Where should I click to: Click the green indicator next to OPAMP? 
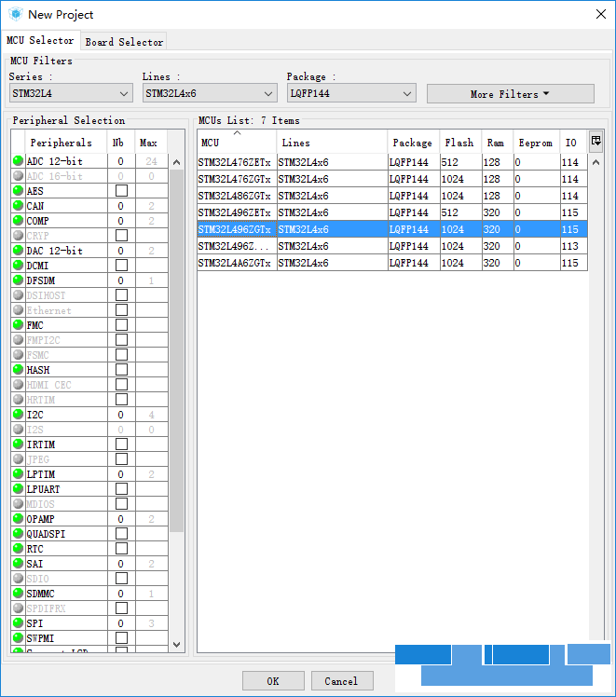(19, 518)
